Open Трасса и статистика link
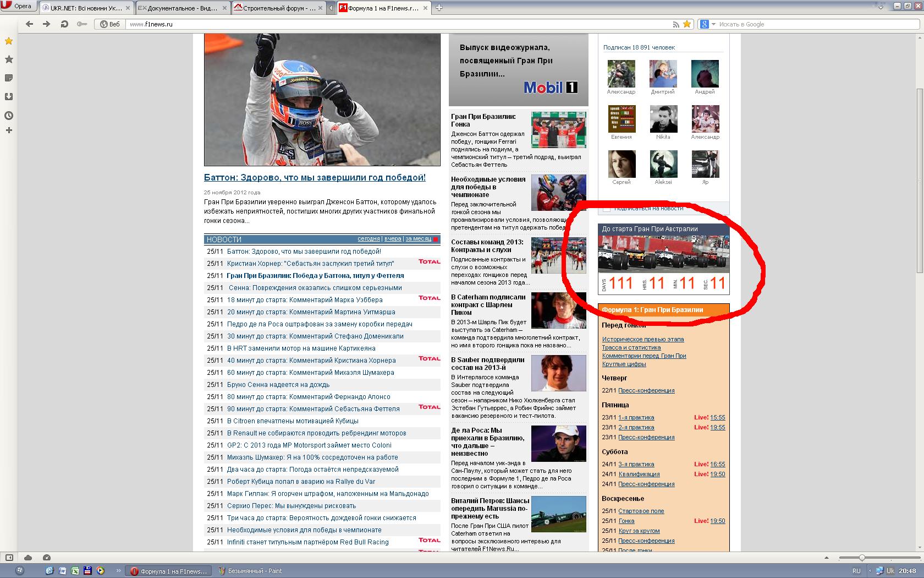The height and width of the screenshot is (578, 924). (631, 347)
